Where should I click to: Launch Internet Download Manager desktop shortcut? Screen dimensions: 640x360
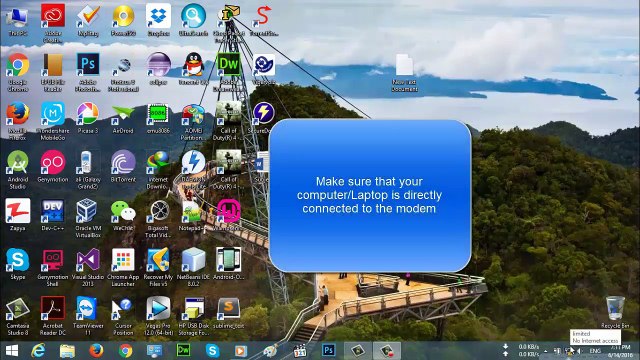pos(158,170)
